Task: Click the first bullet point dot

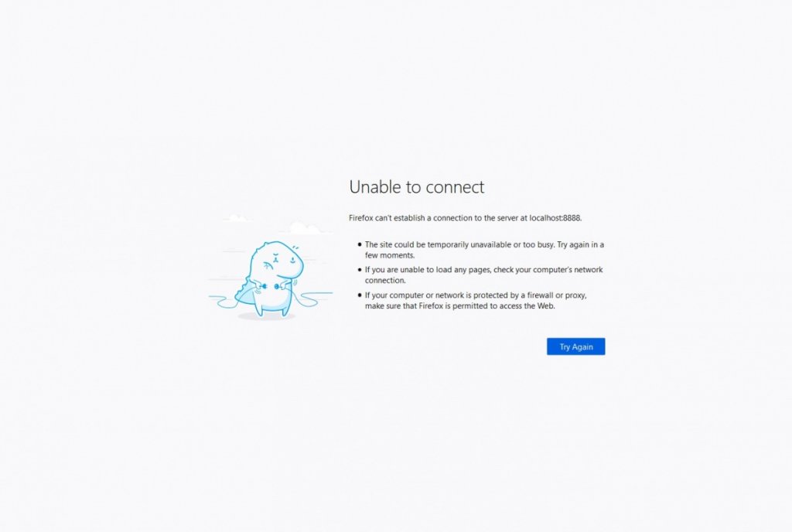Action: pos(360,244)
